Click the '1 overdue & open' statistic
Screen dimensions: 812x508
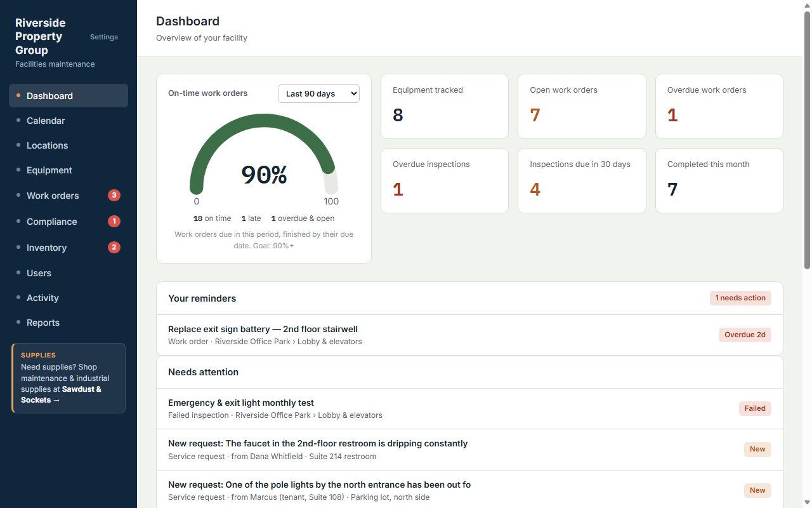coord(303,218)
